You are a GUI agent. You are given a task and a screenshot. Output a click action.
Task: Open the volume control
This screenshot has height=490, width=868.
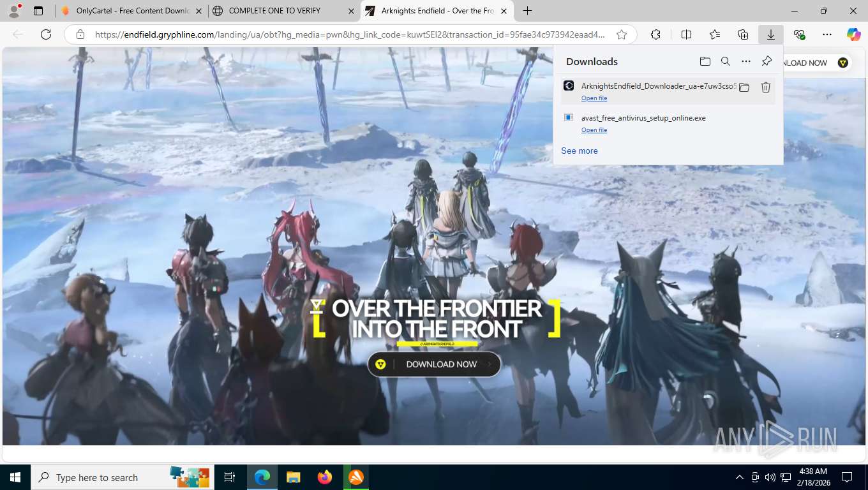770,477
